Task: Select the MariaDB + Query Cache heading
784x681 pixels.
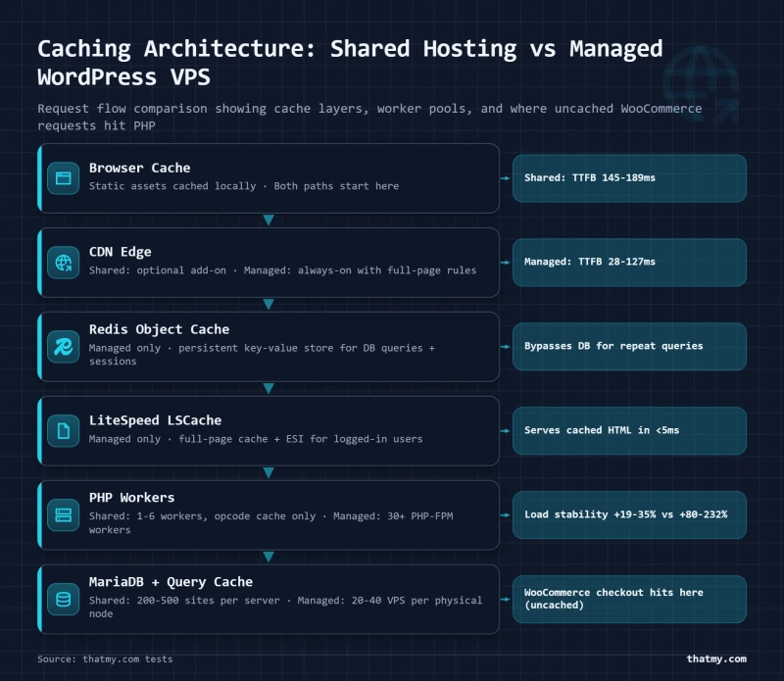Action: coord(171,582)
